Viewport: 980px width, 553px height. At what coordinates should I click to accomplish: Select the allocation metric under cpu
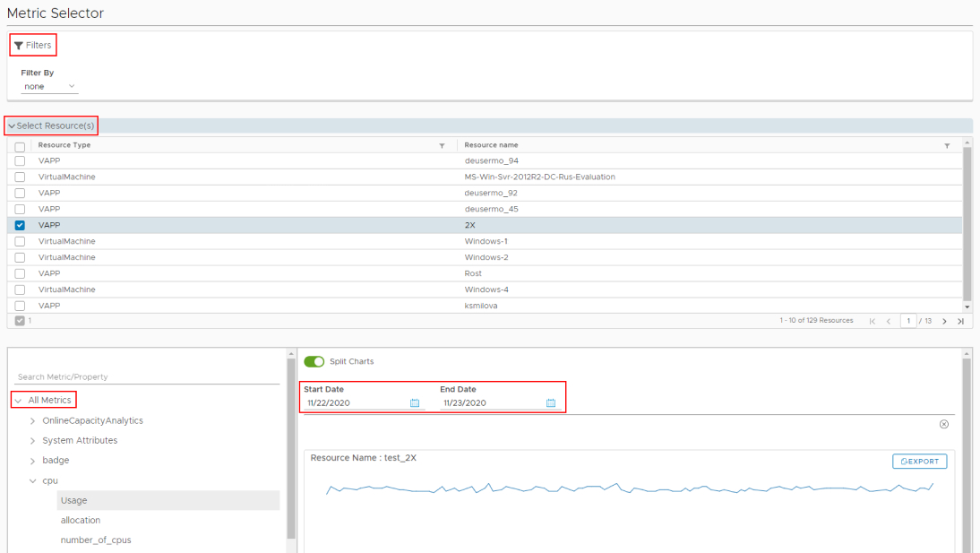click(x=81, y=520)
